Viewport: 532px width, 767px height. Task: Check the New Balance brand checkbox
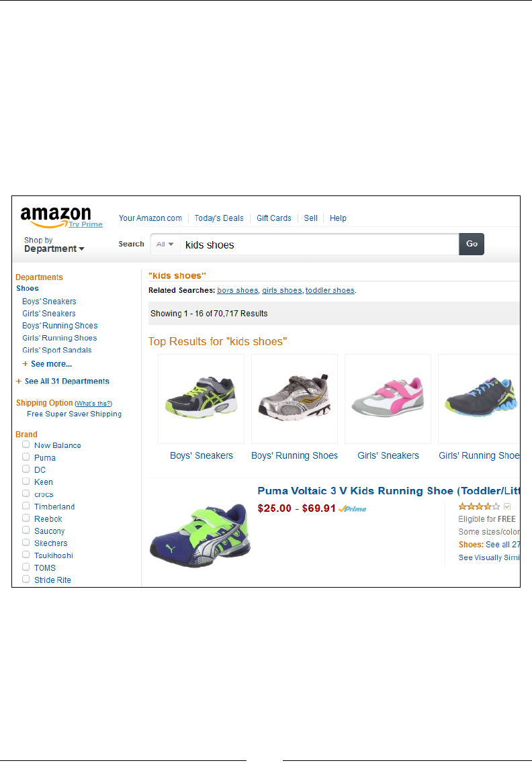click(26, 445)
